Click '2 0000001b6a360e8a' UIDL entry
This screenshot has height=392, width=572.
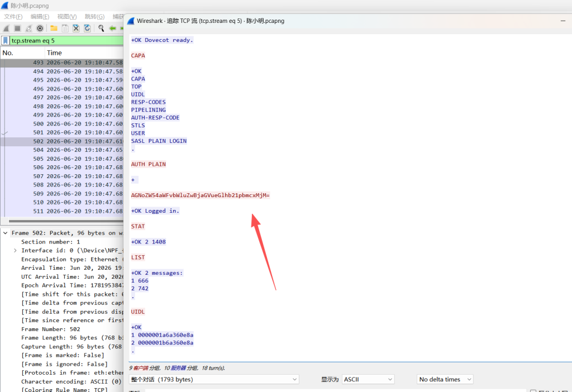(x=163, y=342)
